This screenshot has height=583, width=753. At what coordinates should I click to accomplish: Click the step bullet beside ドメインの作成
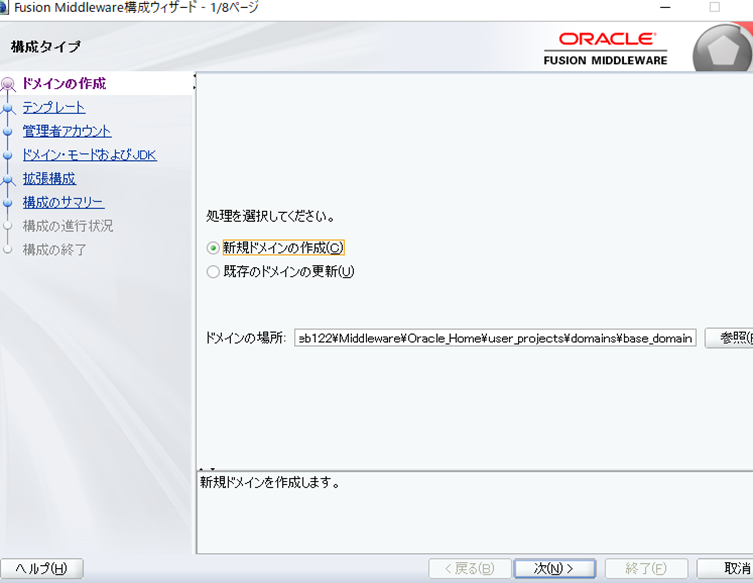point(8,85)
